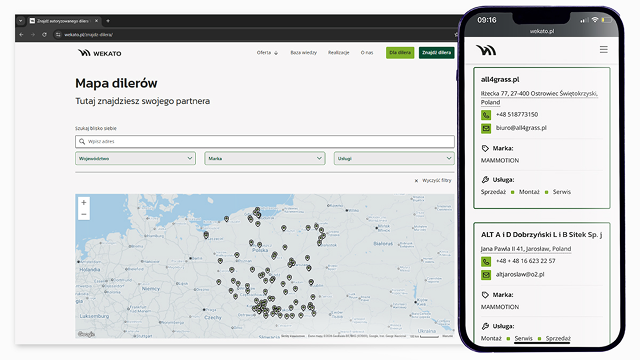Click the Mapa dilerów heading
Viewport: 640px width, 360px height.
116,83
